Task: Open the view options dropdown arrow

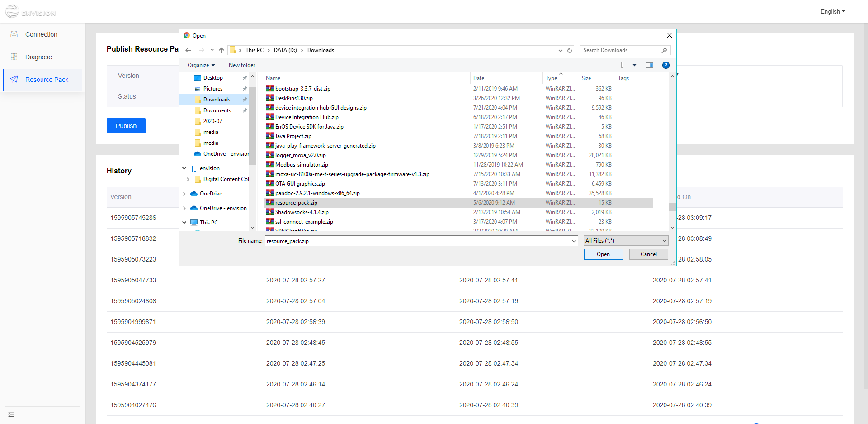Action: tap(634, 65)
